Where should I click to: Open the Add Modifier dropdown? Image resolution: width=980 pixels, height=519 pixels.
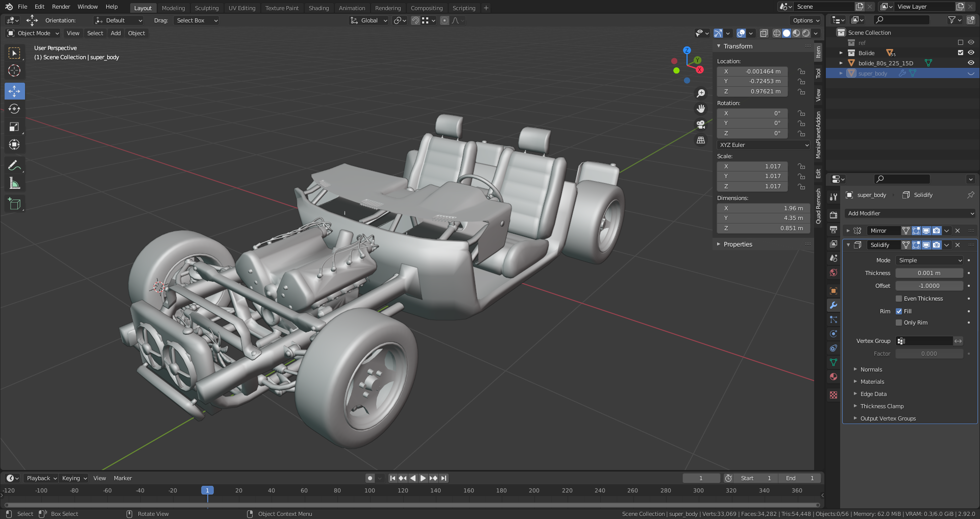coord(910,213)
